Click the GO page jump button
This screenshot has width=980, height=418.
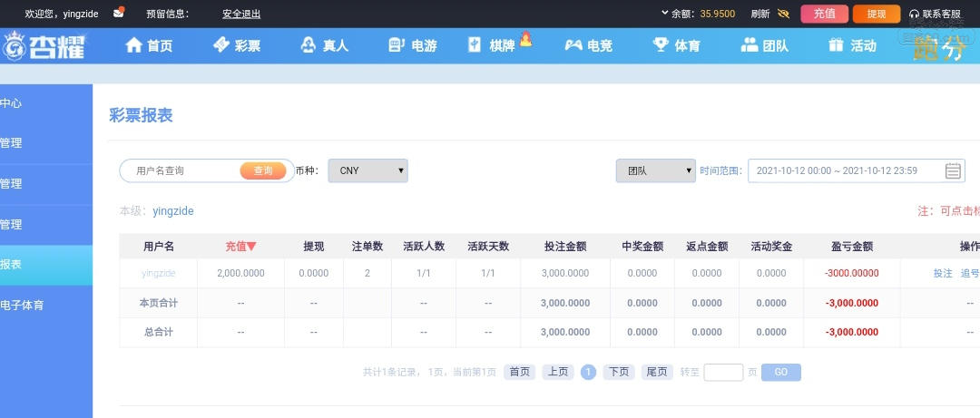tap(780, 373)
